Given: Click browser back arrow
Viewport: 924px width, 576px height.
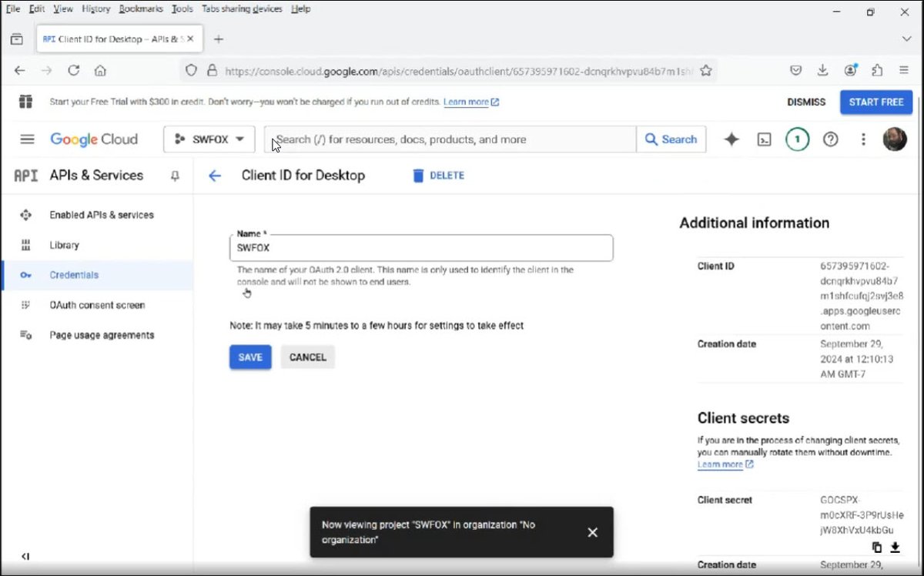Looking at the screenshot, I should 20,70.
